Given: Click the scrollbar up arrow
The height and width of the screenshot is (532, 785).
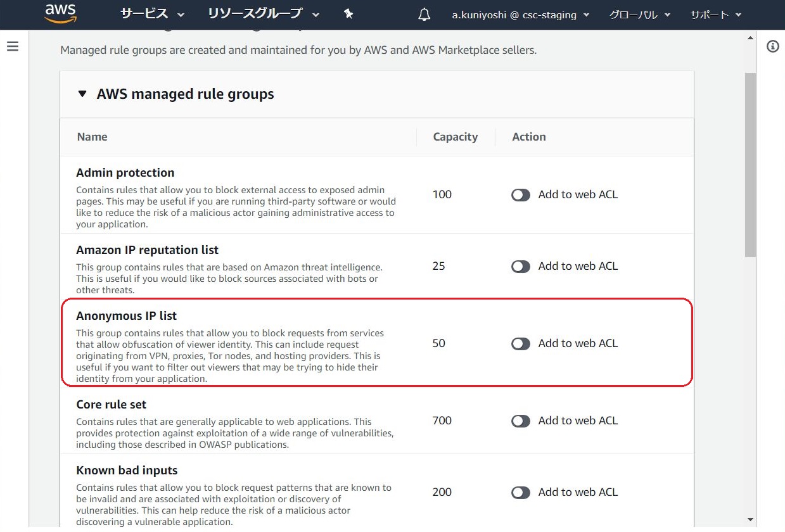Looking at the screenshot, I should [750, 38].
